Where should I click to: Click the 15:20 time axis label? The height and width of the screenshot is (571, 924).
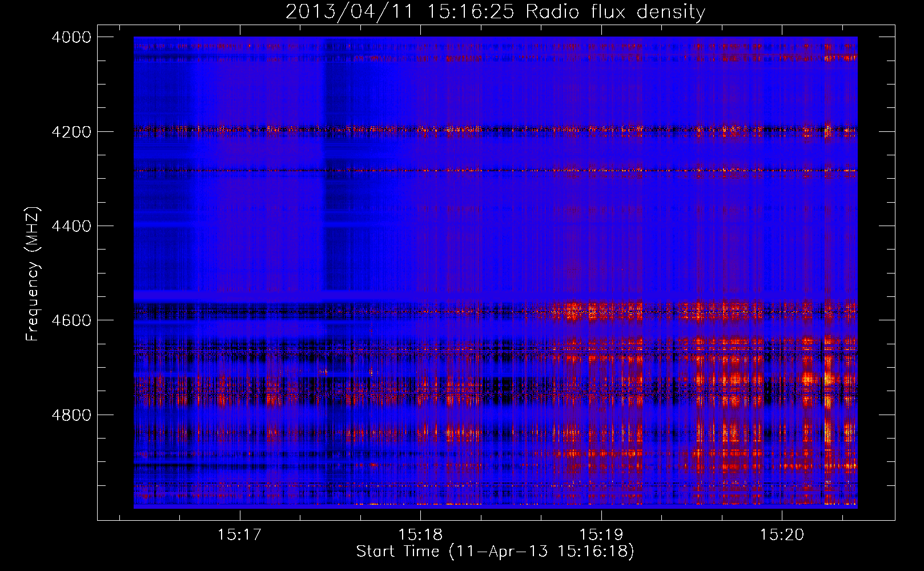(x=781, y=534)
